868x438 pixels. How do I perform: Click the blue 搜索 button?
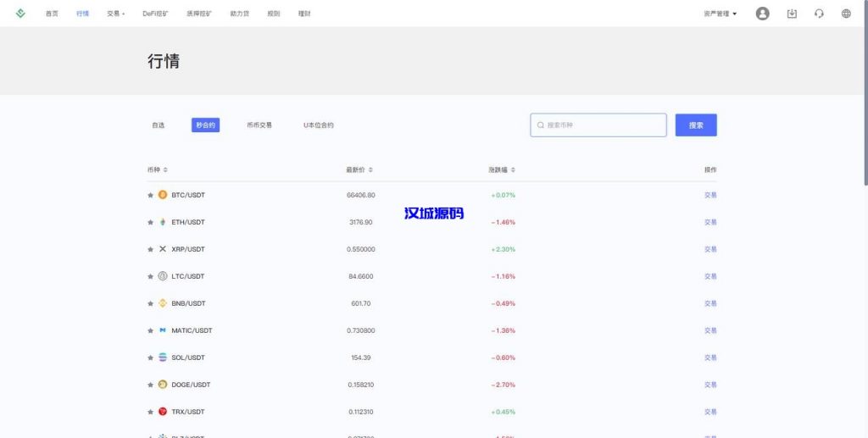pos(696,125)
